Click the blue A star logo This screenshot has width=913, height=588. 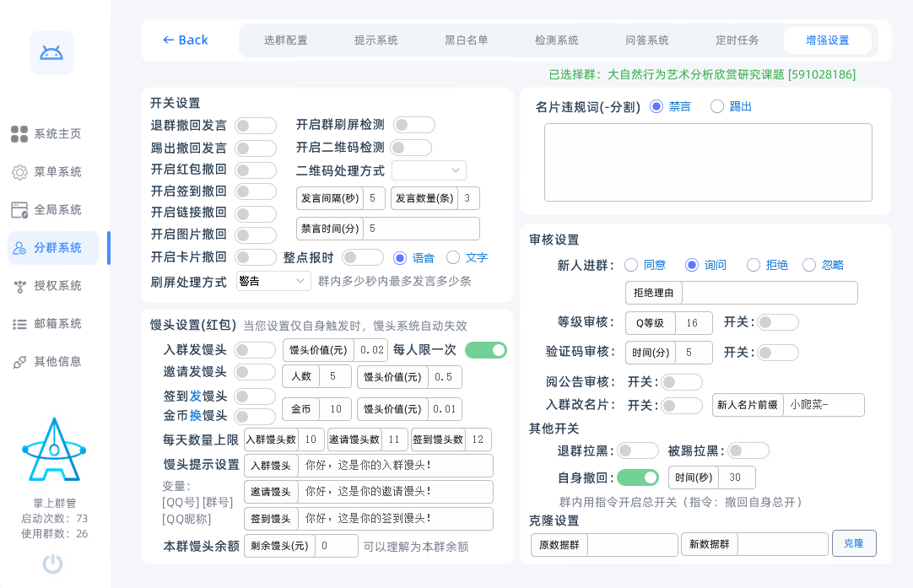point(54,450)
